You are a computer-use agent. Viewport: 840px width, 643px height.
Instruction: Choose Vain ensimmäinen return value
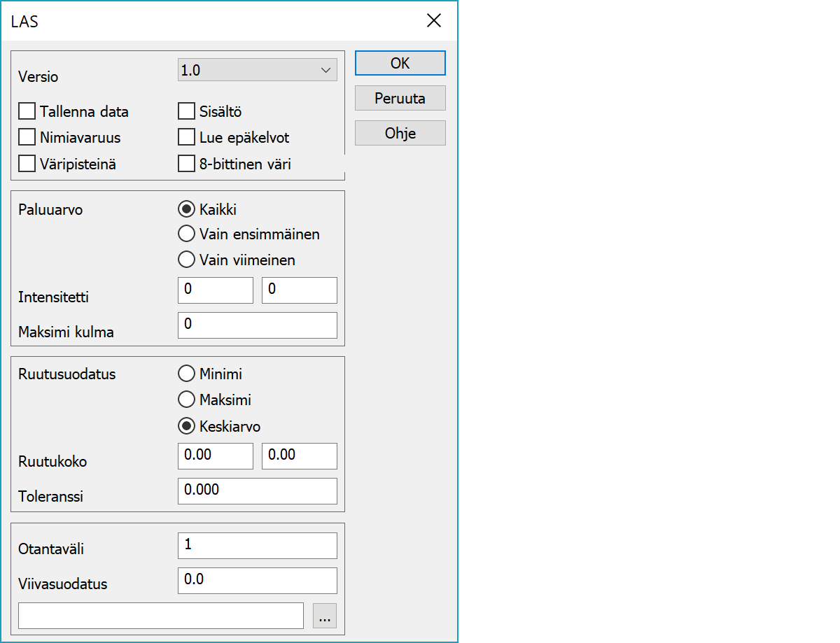pos(187,234)
